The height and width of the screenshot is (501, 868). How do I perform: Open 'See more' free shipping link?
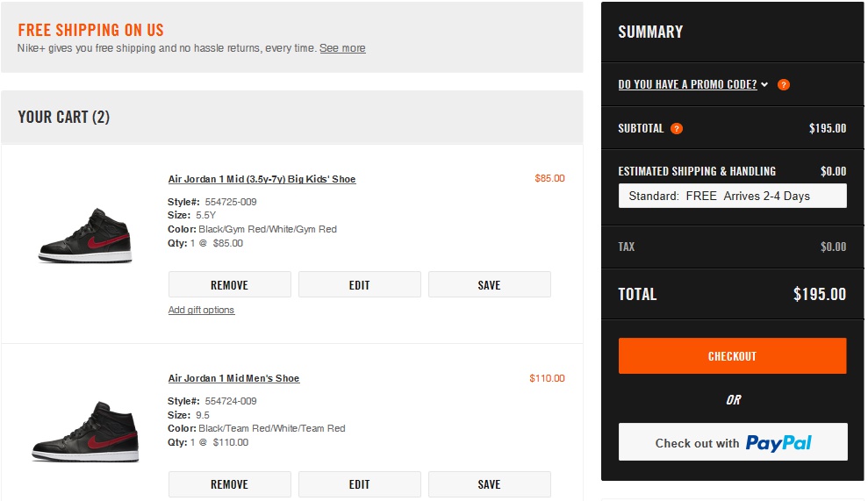point(342,48)
